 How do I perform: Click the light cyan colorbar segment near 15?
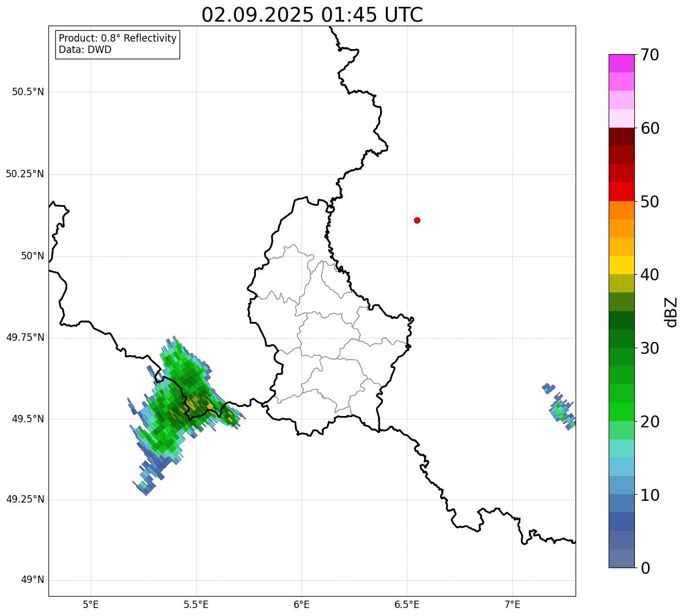621,448
